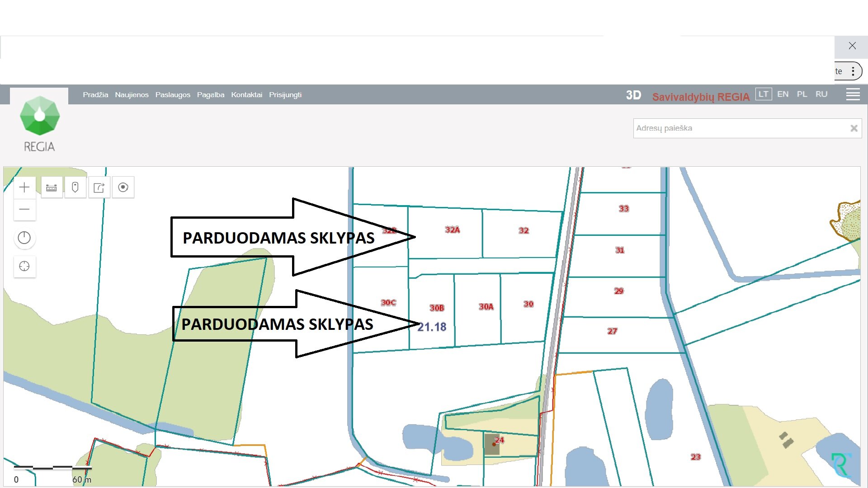
Task: Open the measure ruler tool
Action: click(x=52, y=187)
